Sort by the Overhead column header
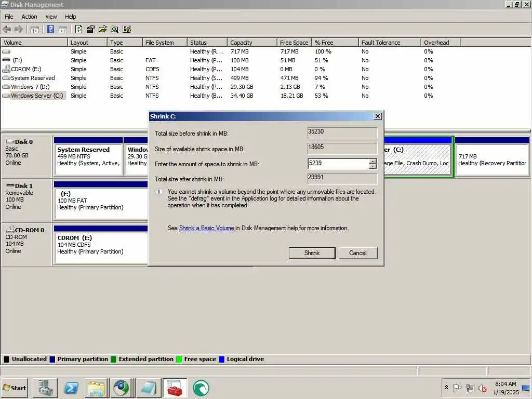 pyautogui.click(x=441, y=43)
